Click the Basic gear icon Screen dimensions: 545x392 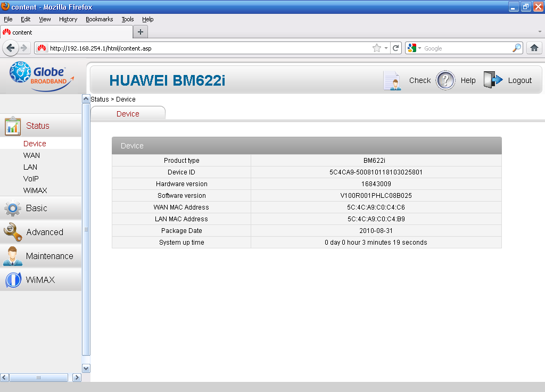13,208
